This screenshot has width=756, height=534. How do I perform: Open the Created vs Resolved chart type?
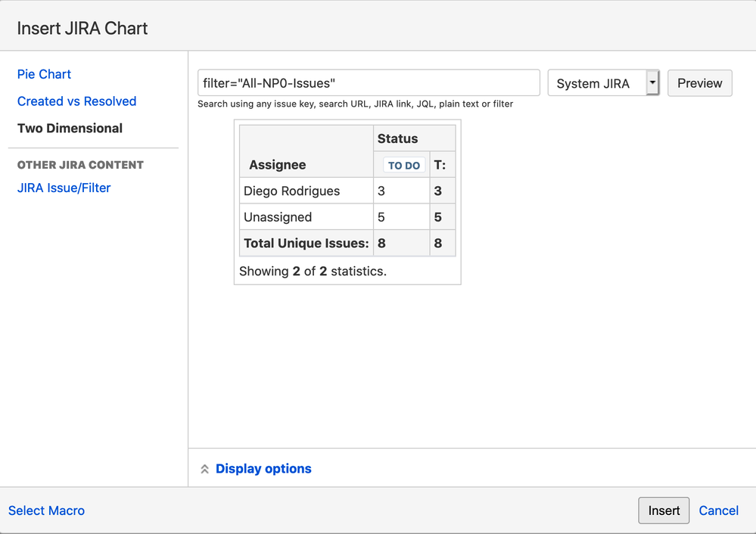76,101
